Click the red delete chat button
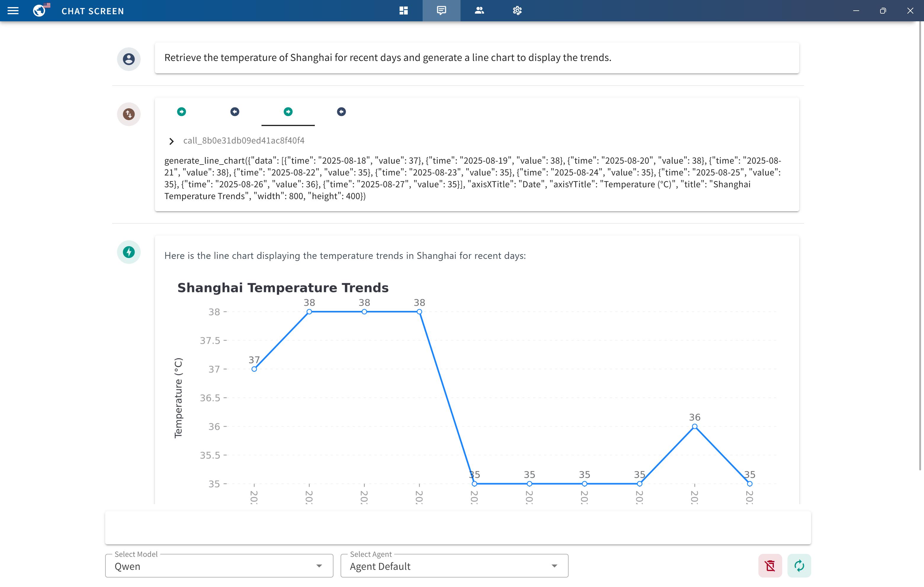924x587 pixels. pos(770,565)
